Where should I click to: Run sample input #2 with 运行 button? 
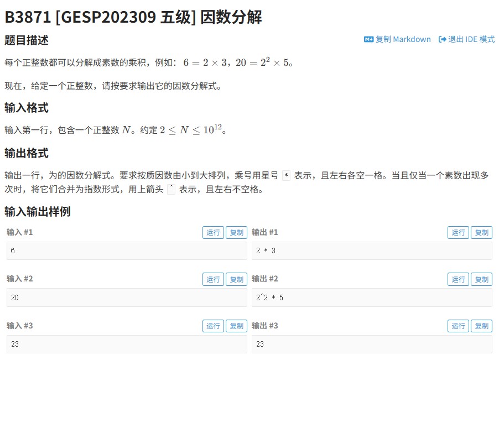pos(213,279)
